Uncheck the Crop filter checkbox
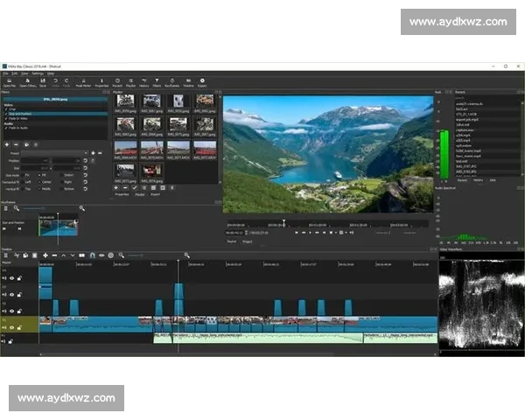 click(5, 108)
